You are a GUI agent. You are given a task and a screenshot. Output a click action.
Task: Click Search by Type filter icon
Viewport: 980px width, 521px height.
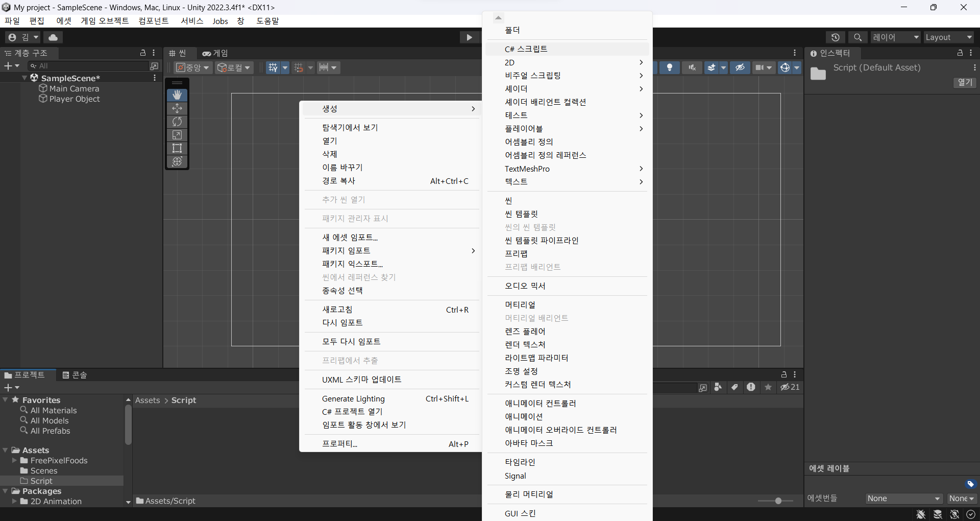click(x=718, y=387)
